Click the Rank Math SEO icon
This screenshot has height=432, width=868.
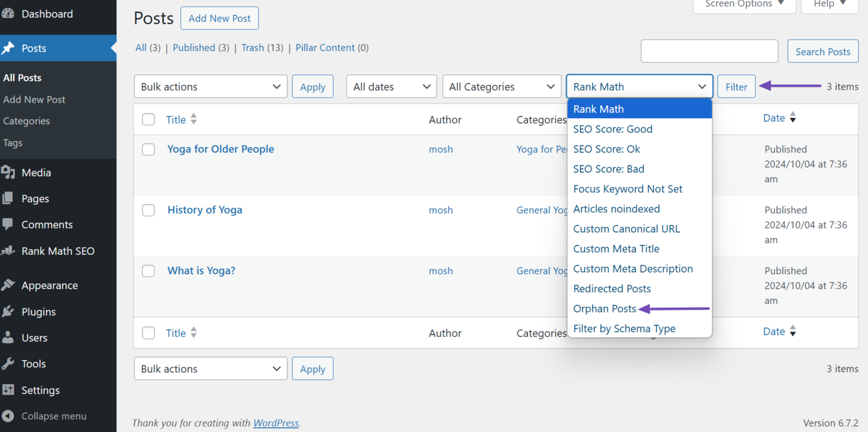coord(8,251)
